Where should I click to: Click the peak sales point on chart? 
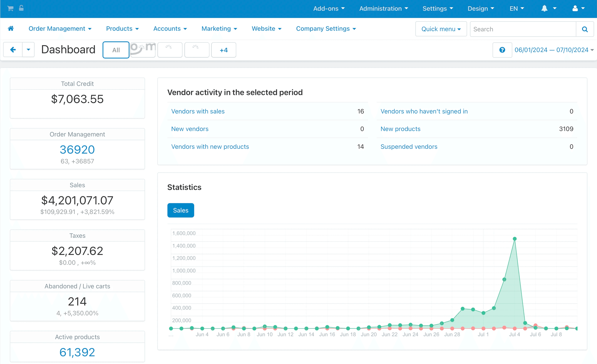coord(515,239)
